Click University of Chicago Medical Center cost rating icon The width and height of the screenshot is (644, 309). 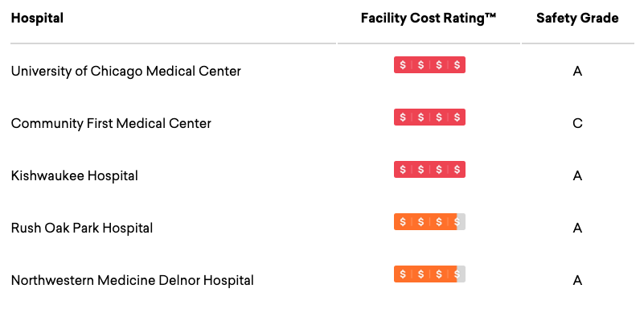(429, 65)
